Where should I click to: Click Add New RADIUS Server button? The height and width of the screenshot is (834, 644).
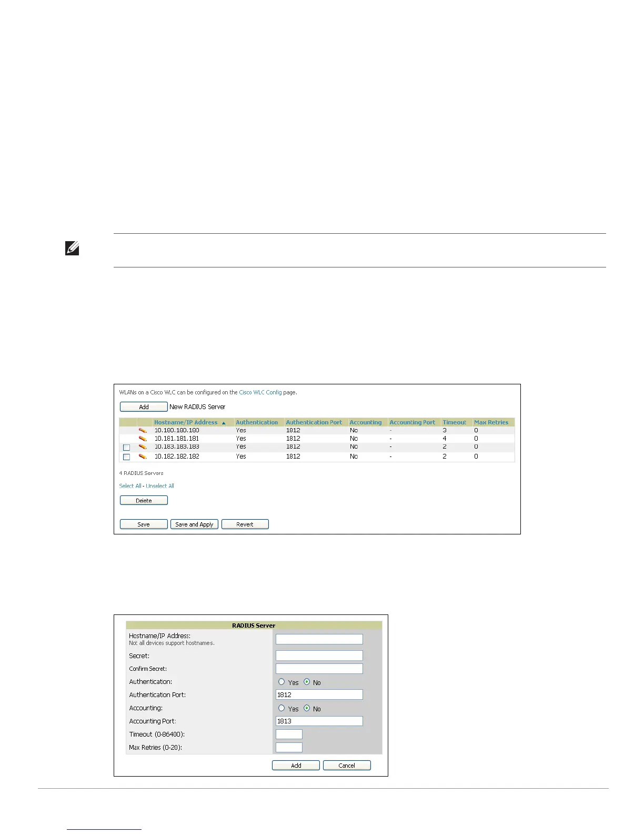[x=144, y=407]
